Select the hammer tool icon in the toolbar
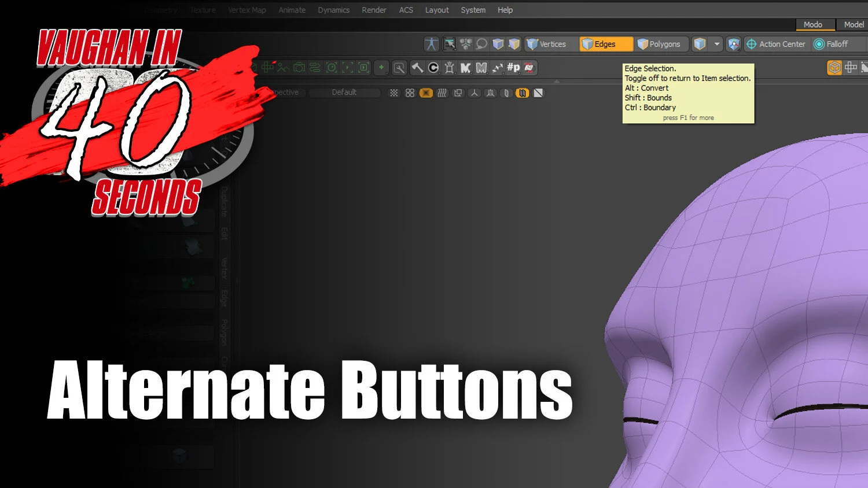This screenshot has width=868, height=488. click(417, 68)
